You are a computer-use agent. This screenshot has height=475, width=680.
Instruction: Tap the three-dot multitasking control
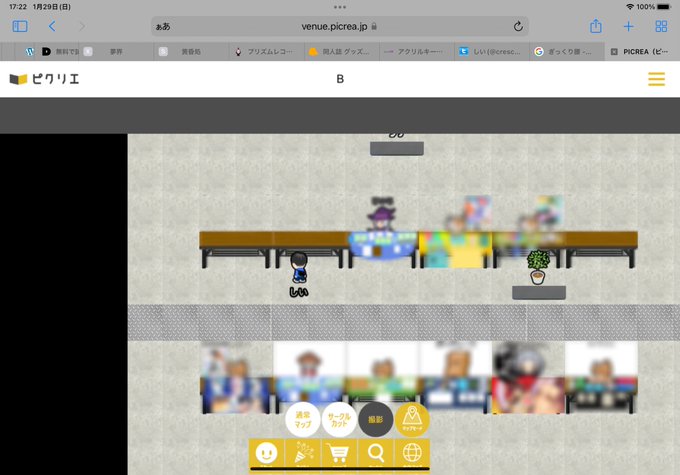pos(340,7)
